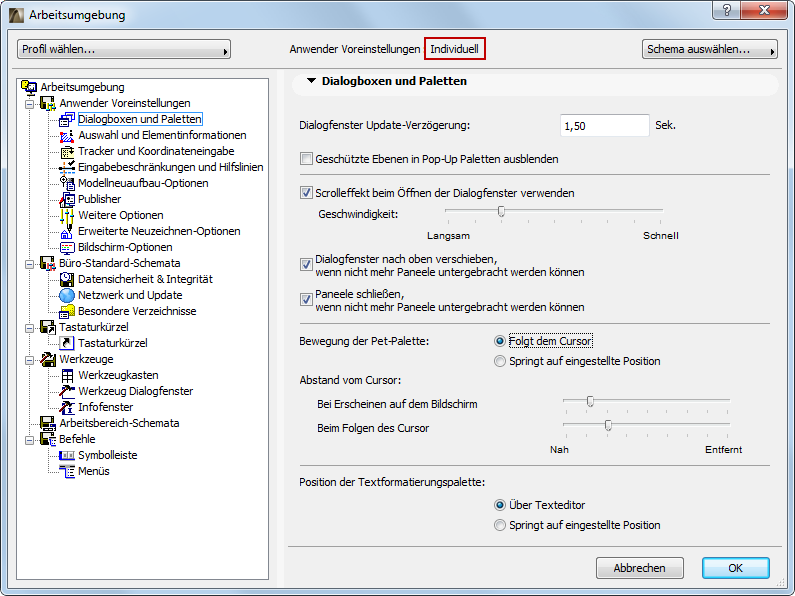Open Modellneuaufbau-Optionen in the tree

click(143, 183)
